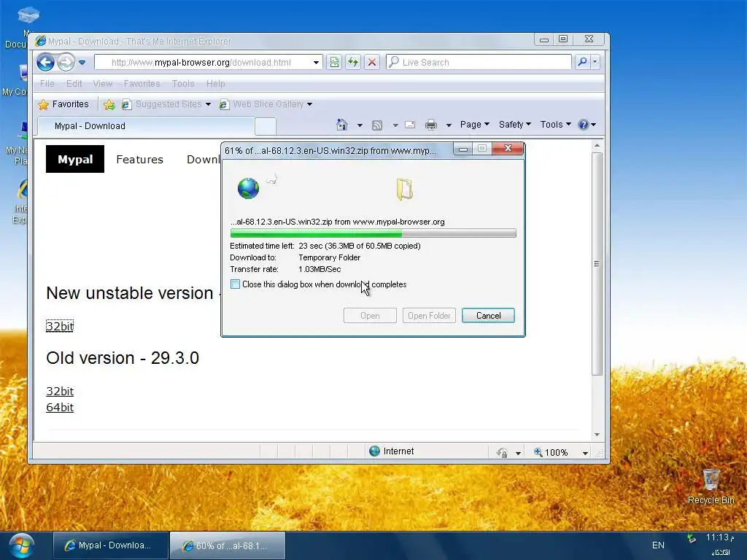The image size is (747, 560).
Task: Open the File menu
Action: 47,84
